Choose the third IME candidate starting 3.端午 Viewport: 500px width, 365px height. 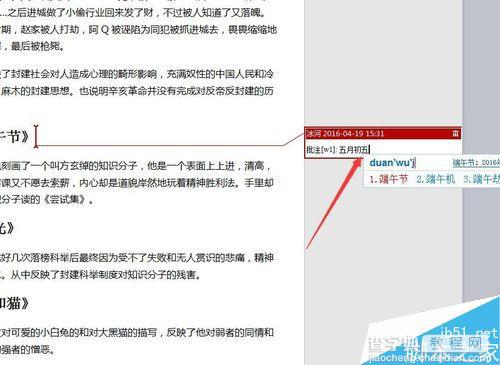pos(481,179)
